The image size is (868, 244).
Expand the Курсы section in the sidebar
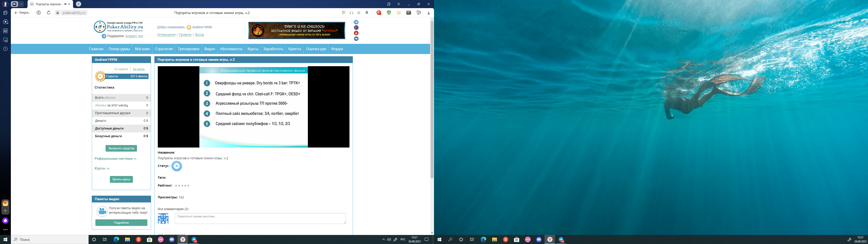point(102,168)
